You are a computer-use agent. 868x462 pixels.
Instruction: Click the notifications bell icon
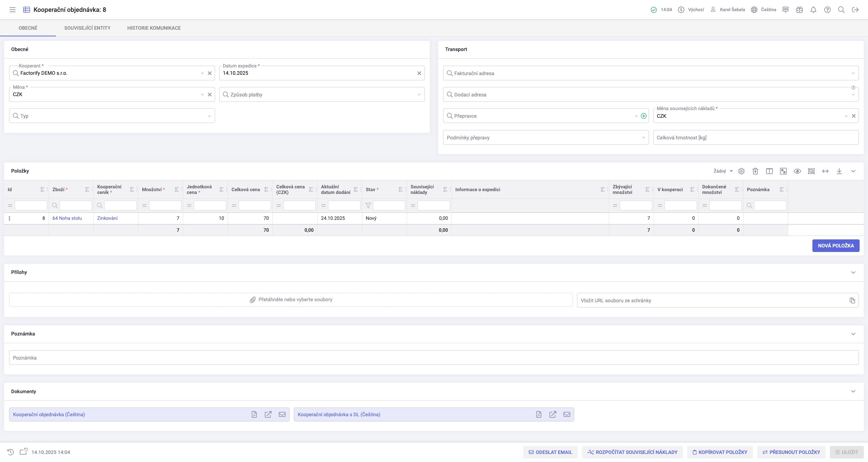coord(813,10)
